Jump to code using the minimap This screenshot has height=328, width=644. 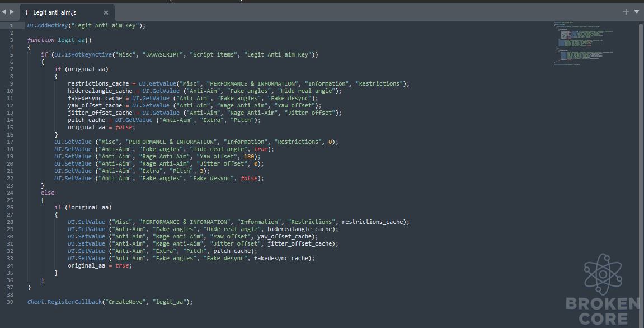[x=583, y=43]
